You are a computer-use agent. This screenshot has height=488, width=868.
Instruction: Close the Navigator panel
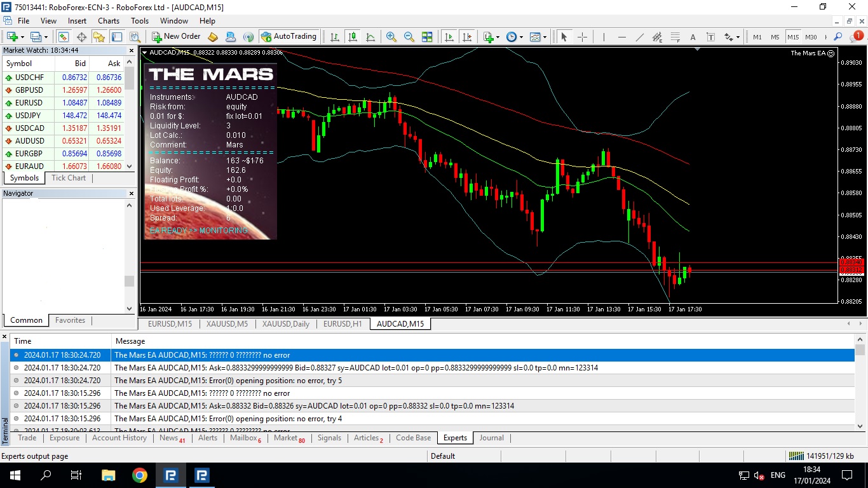[x=132, y=193]
